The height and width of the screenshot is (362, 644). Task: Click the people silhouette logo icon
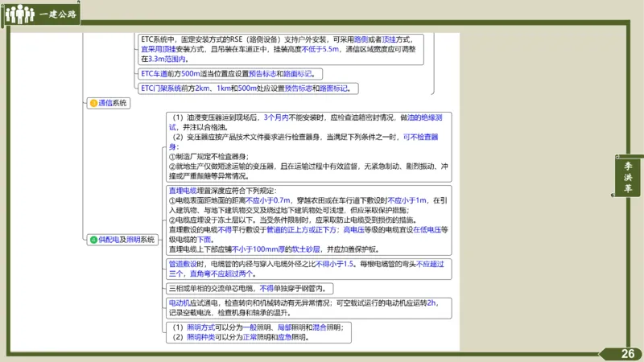(x=19, y=14)
